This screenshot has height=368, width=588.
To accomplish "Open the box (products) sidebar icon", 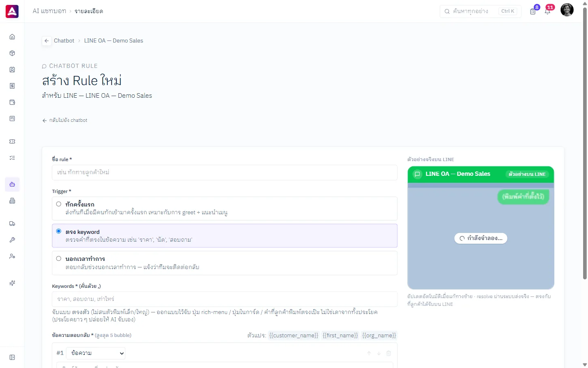I will [12, 53].
